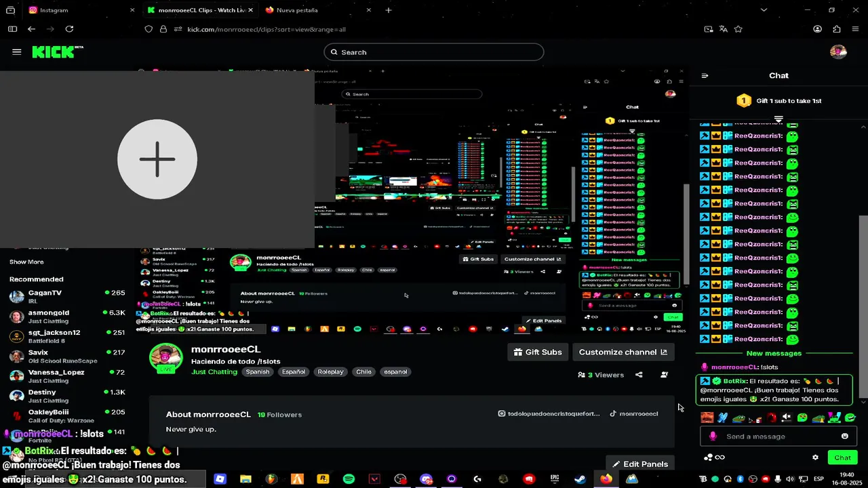Send message with green Chat button
This screenshot has height=488, width=868.
tap(843, 457)
